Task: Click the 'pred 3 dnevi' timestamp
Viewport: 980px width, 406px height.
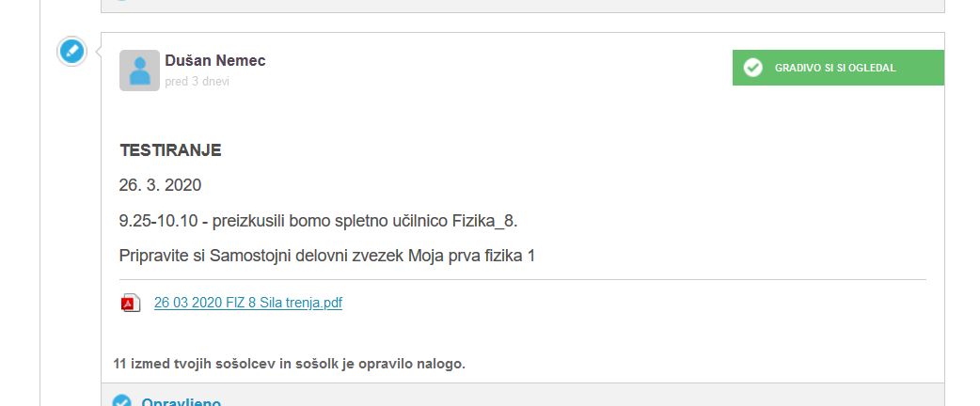Action: click(197, 82)
